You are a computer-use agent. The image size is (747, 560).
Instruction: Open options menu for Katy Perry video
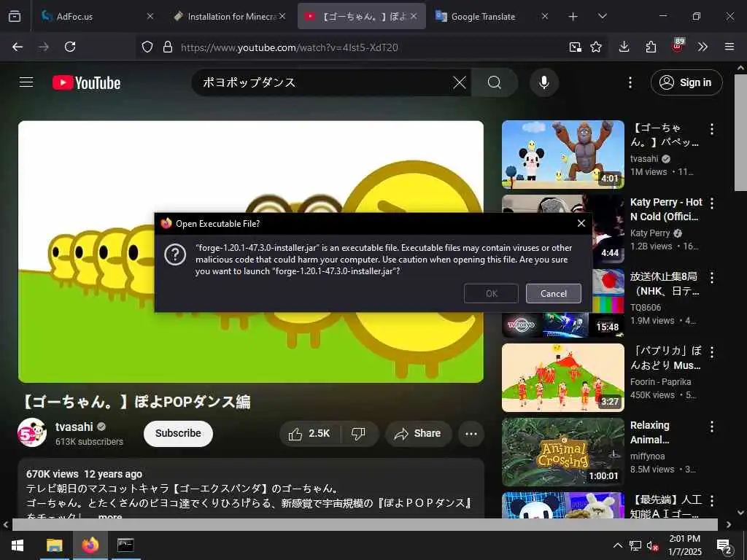point(712,203)
